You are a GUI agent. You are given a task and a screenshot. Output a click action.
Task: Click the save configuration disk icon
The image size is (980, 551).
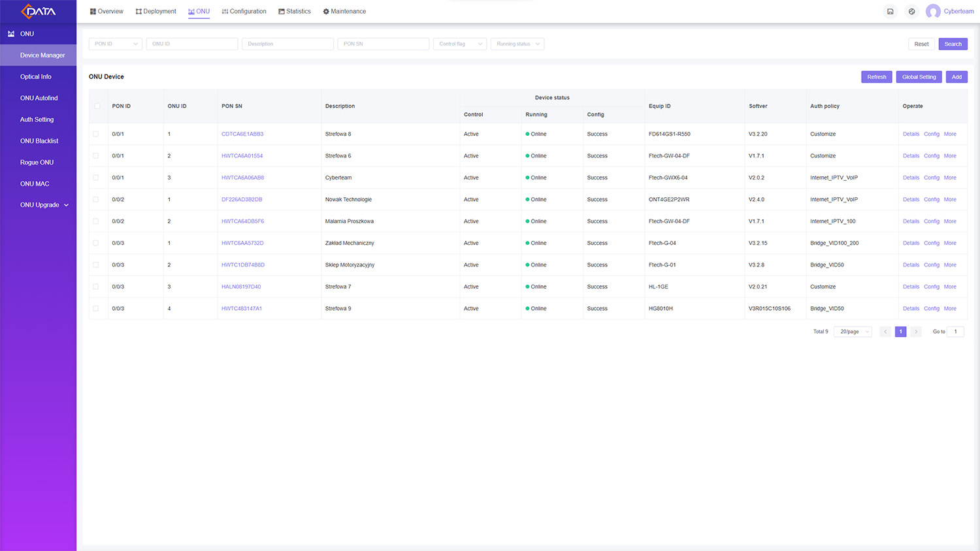coord(890,11)
